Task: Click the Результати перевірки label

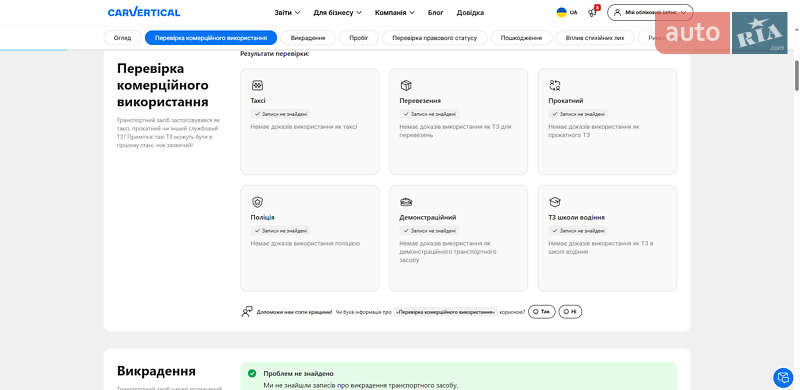Action: coord(274,54)
